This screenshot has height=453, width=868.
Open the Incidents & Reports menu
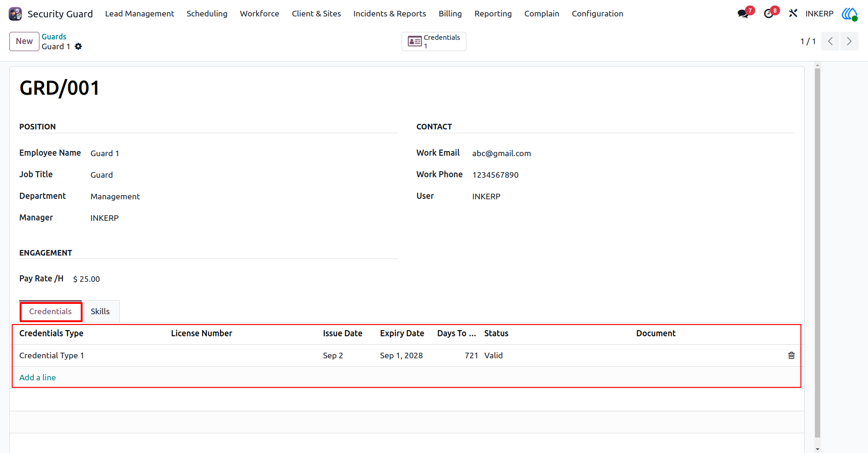(390, 14)
